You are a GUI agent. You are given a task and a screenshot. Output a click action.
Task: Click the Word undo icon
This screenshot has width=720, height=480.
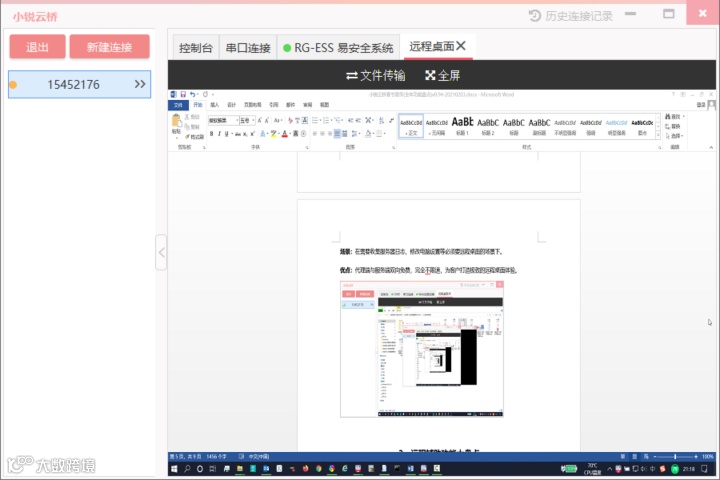[192, 94]
